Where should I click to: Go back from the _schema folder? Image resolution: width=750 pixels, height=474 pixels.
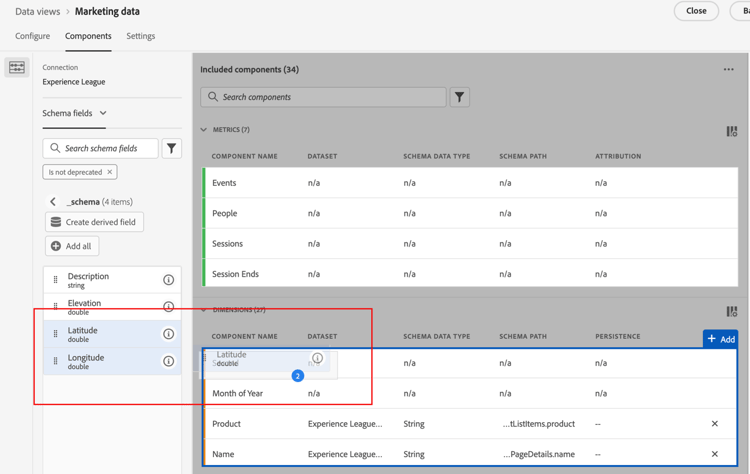point(53,202)
